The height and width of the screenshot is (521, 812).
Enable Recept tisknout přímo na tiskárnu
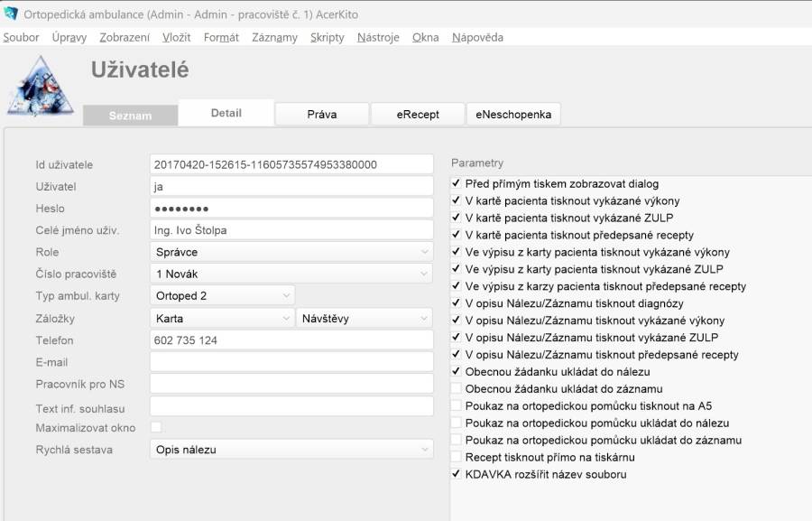(x=457, y=457)
